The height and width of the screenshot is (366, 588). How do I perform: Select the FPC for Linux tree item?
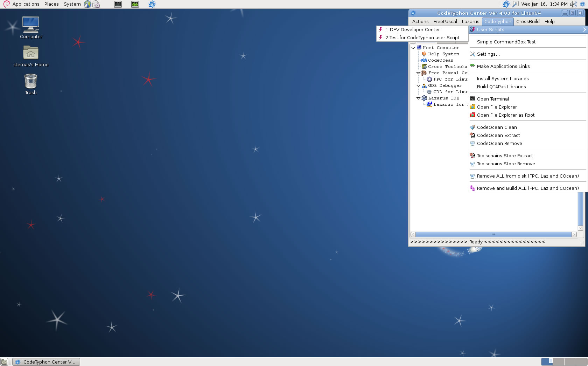(450, 79)
